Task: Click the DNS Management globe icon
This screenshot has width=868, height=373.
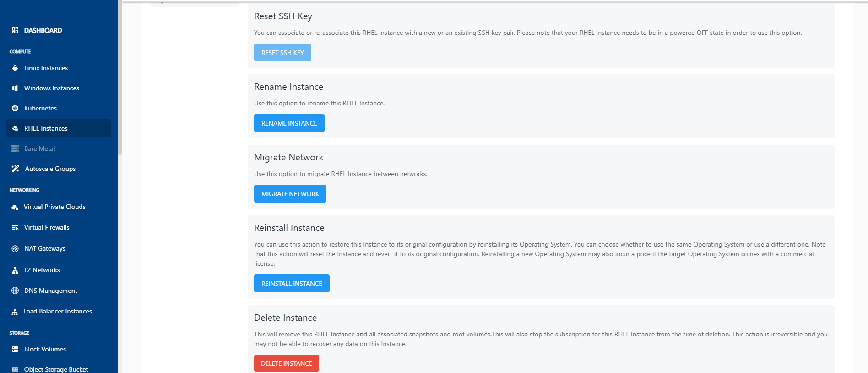Action: [15, 291]
